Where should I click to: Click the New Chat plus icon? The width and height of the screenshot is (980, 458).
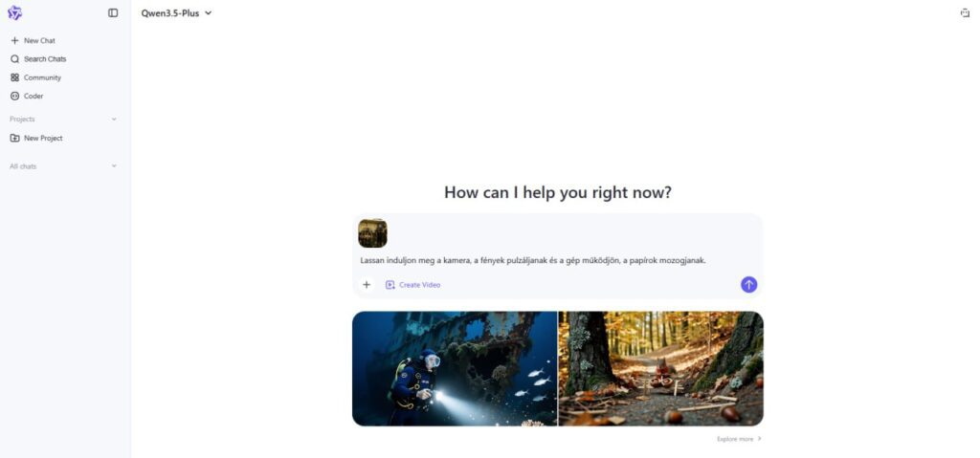(15, 40)
